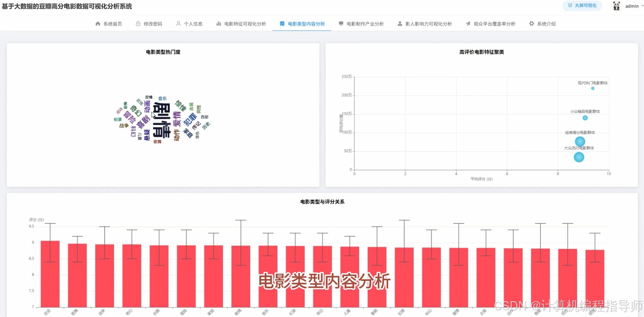Click the 大众流行电影群体 bubble in scatter chart
The image size is (644, 317).
(x=579, y=157)
